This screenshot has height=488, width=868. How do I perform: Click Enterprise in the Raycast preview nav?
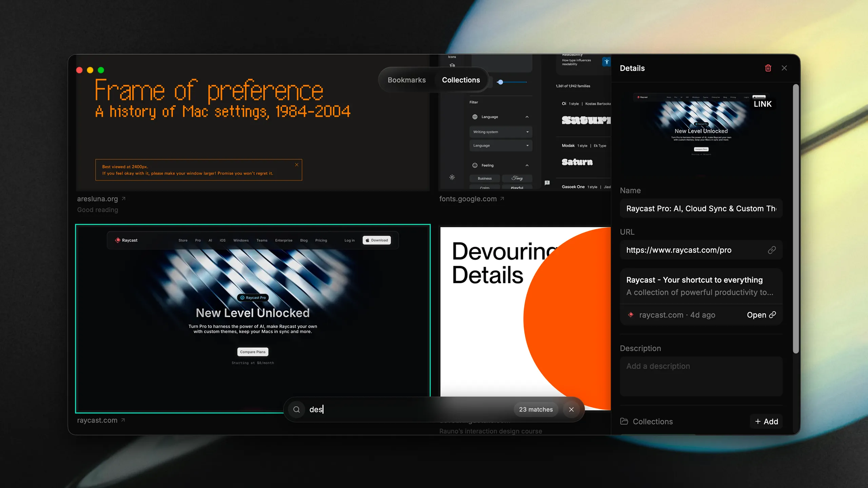[x=284, y=240]
